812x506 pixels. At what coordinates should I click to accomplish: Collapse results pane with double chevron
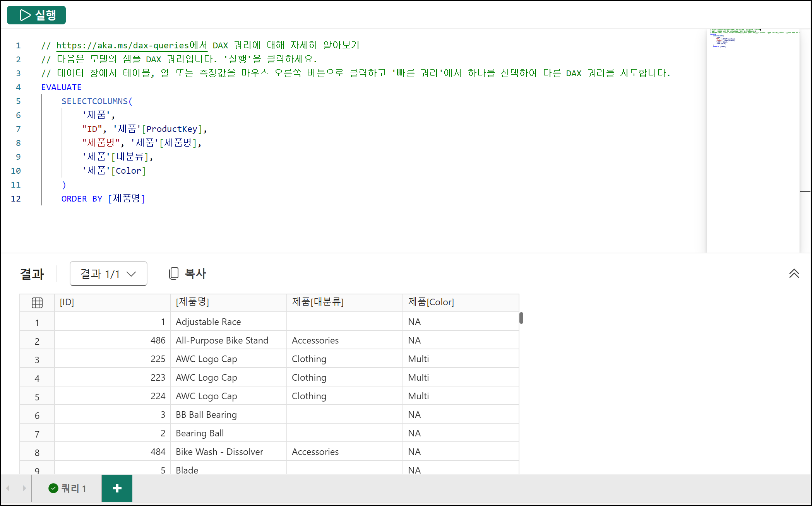pyautogui.click(x=794, y=274)
